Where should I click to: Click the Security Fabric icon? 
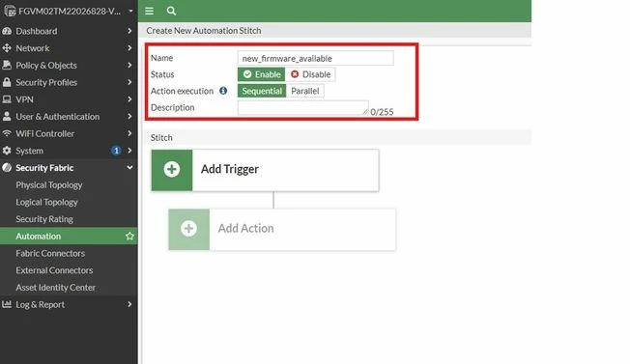[x=7, y=168]
